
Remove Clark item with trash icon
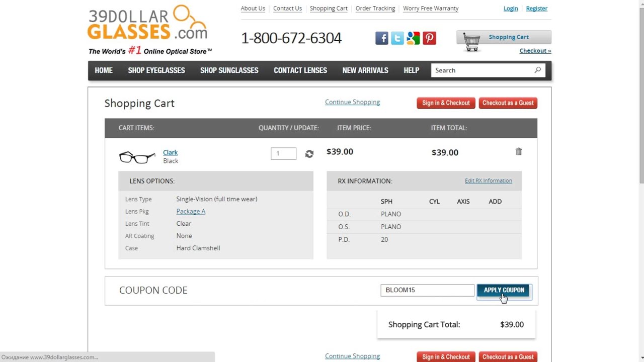[519, 151]
